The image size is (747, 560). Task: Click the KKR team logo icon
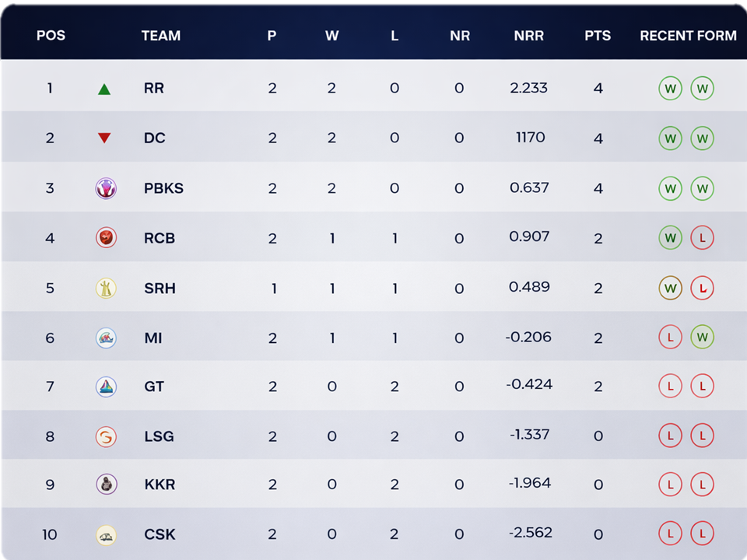point(106,485)
